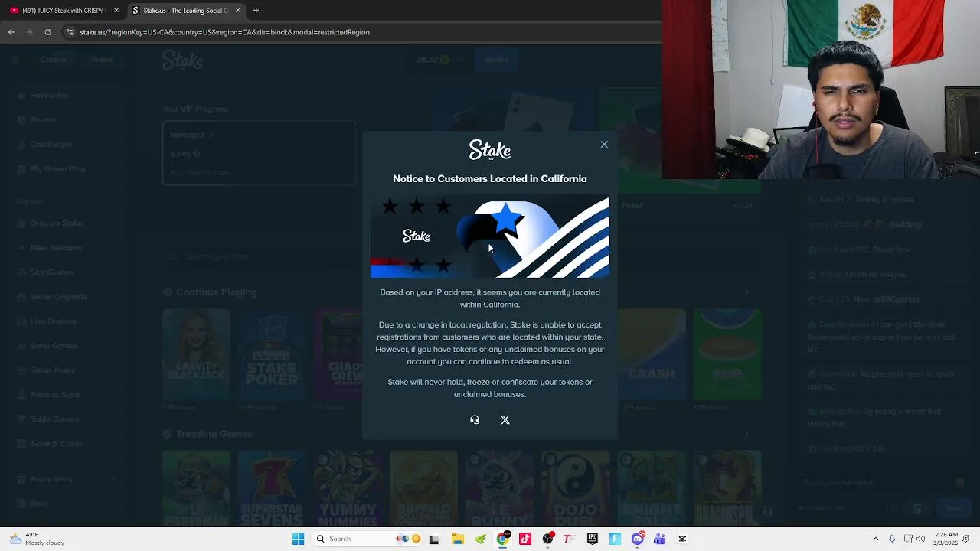
Task: Show hidden system tray icons
Action: pos(876,539)
